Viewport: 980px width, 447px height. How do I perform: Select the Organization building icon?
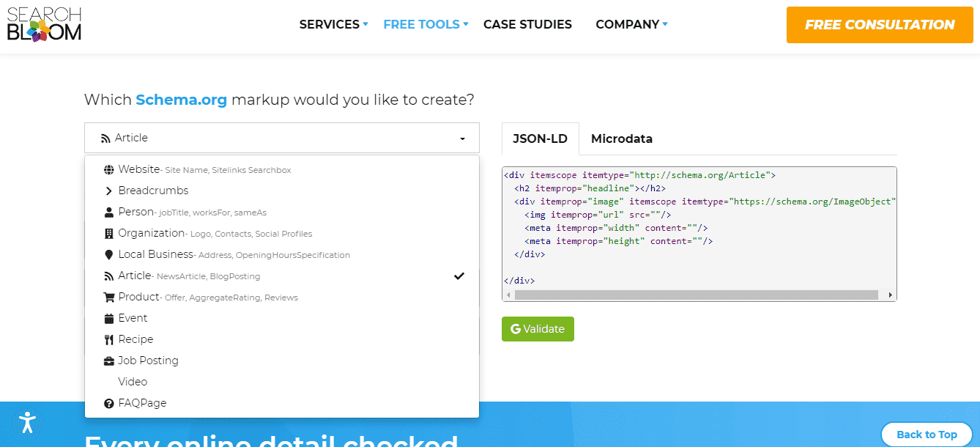pyautogui.click(x=109, y=234)
